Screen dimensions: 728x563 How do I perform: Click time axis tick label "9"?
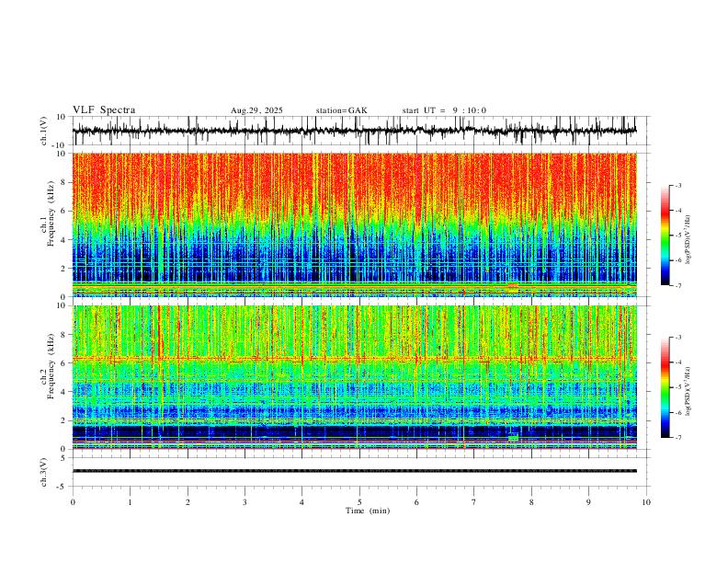click(x=588, y=502)
